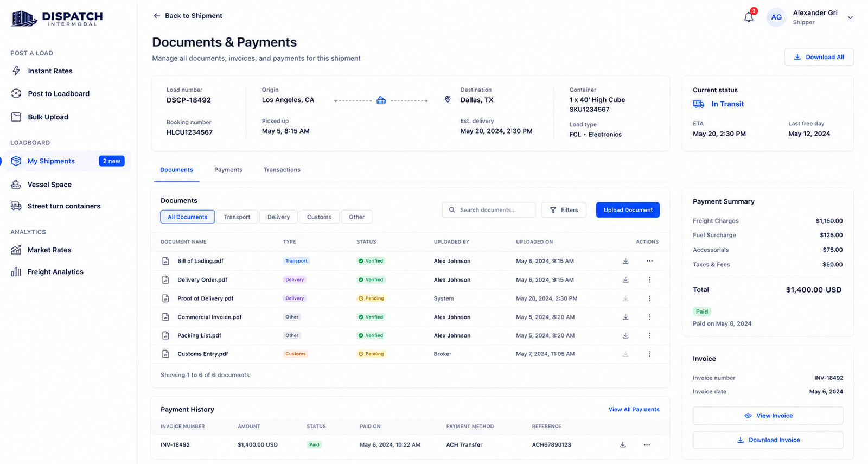Screen dimensions: 868x464
Task: Click the Upload Document button
Action: [x=628, y=210]
